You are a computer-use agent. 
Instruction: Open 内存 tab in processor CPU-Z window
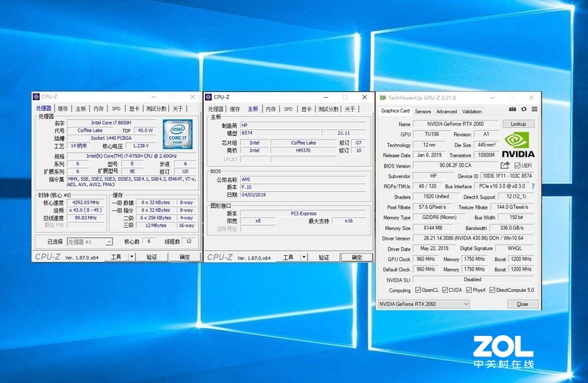click(x=98, y=108)
